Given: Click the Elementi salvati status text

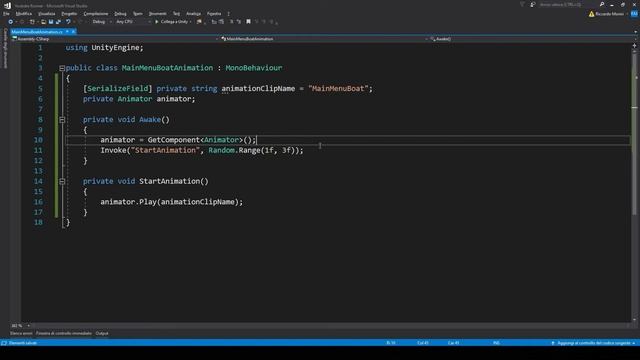Looking at the screenshot, I should click(x=23, y=343).
